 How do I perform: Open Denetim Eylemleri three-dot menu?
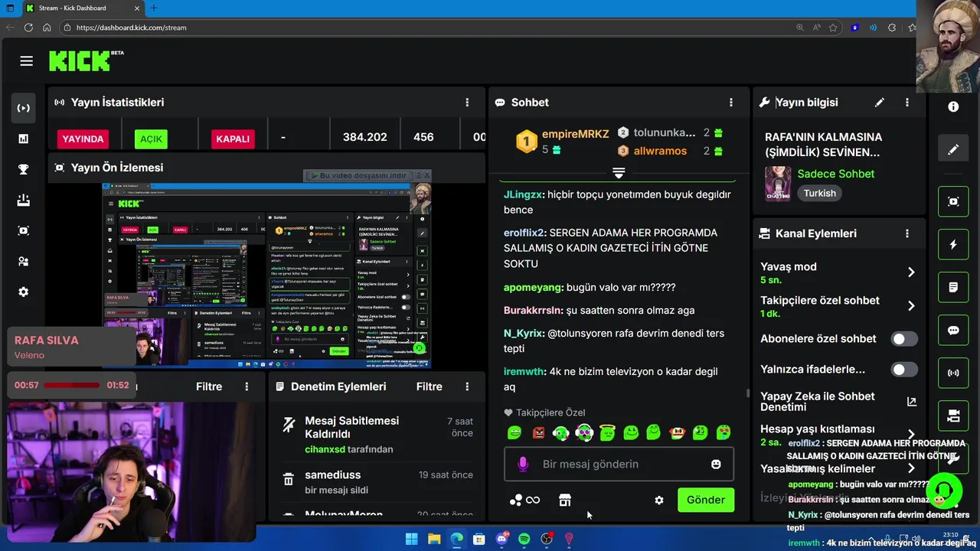tap(467, 386)
